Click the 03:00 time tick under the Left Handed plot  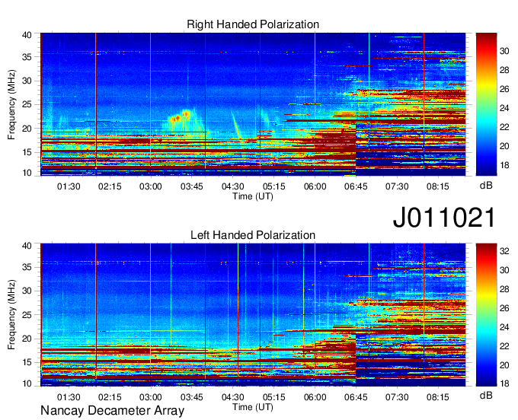pyautogui.click(x=151, y=397)
